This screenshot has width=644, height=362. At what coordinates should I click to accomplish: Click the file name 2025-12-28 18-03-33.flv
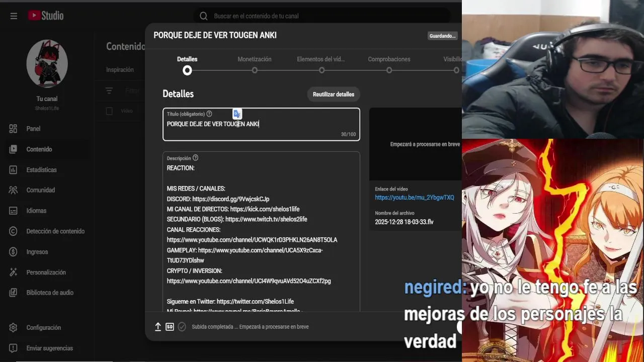point(404,222)
